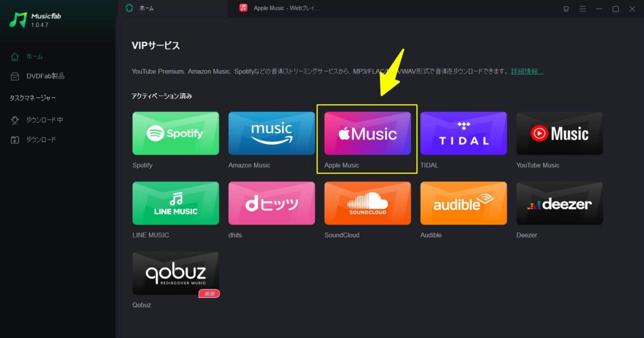Click the Apple Music label text

(x=342, y=165)
